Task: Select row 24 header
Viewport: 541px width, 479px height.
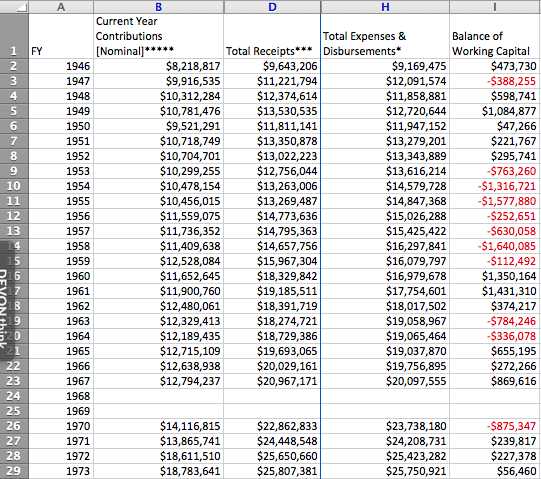Action: 14,396
